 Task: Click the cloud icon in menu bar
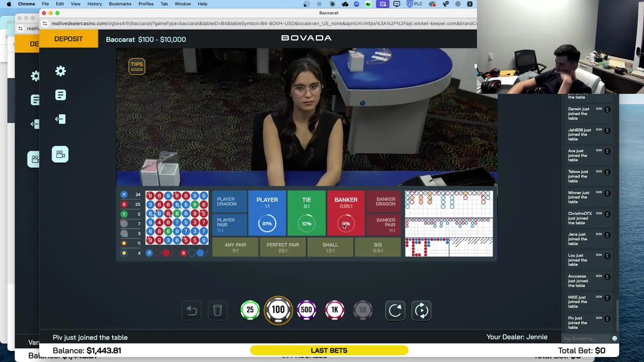345,4
